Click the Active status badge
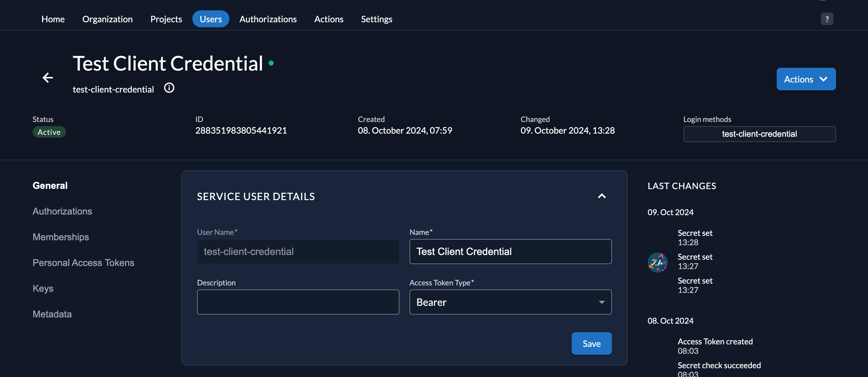This screenshot has height=377, width=868. (49, 132)
